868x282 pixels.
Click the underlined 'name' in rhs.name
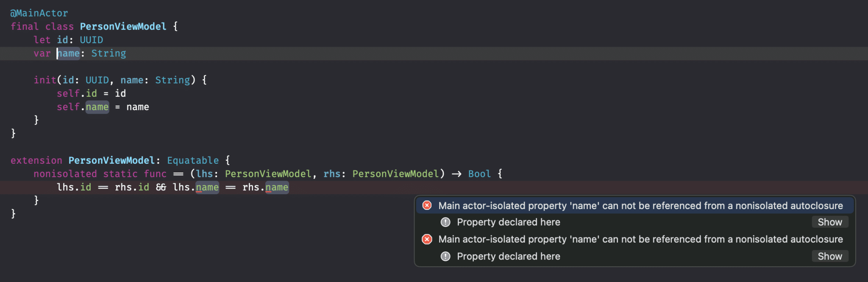coord(277,187)
